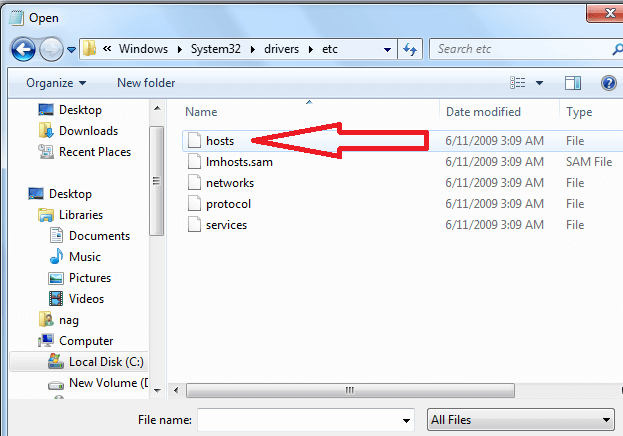Click the change view icon
623x436 pixels.
pyautogui.click(x=518, y=83)
